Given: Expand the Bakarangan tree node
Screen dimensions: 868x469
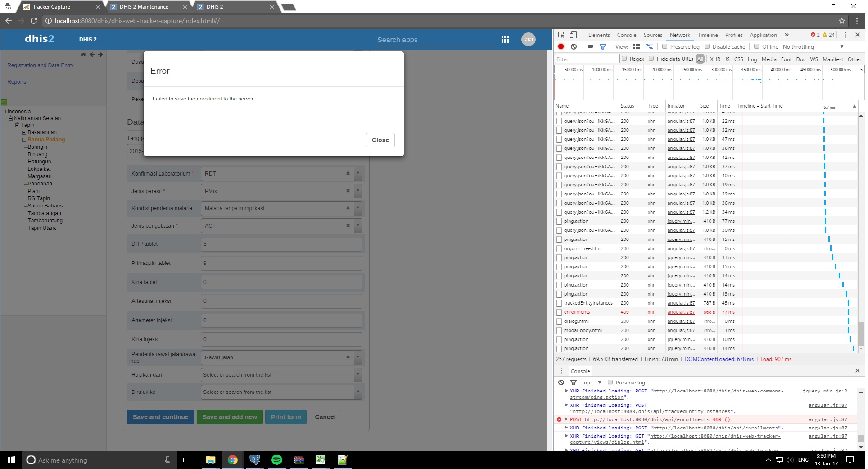Looking at the screenshot, I should point(24,132).
